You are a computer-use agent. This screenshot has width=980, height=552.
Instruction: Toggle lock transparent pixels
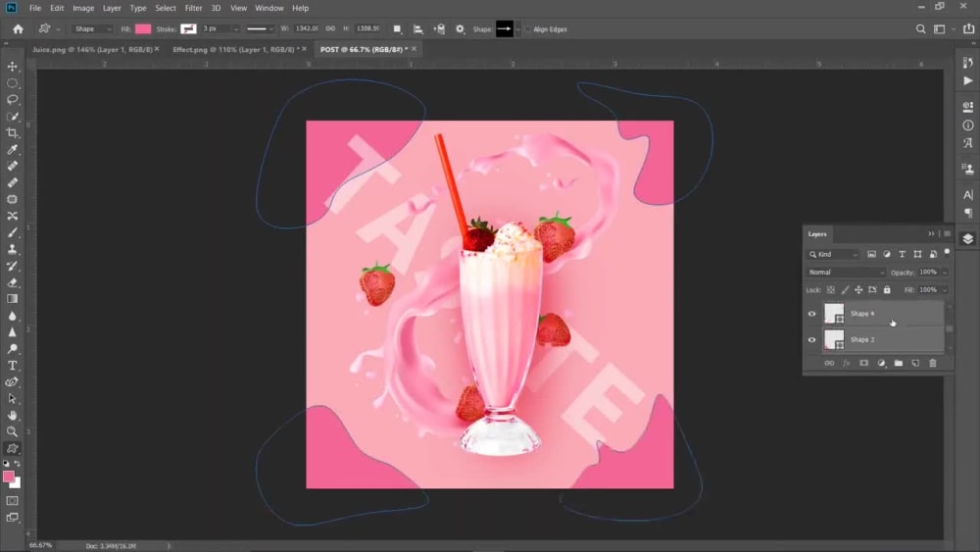click(x=831, y=290)
